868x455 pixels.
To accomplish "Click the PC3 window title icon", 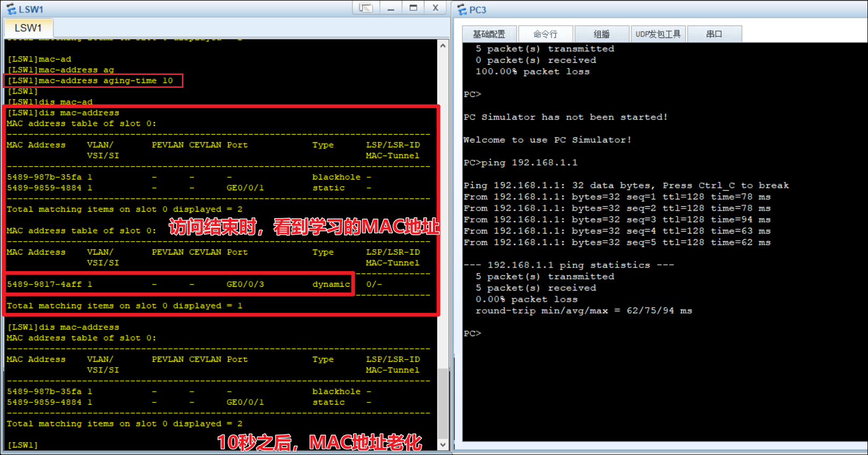I will click(462, 10).
